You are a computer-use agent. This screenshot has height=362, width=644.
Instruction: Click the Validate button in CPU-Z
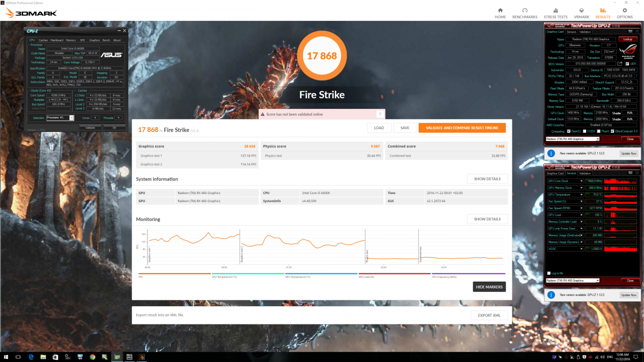tap(90, 128)
